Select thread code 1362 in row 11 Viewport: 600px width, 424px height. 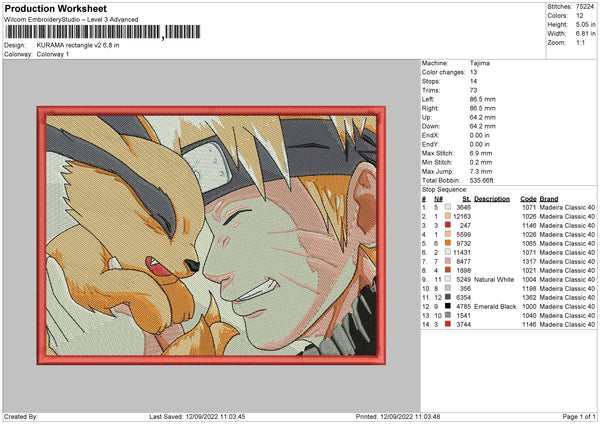tap(529, 297)
